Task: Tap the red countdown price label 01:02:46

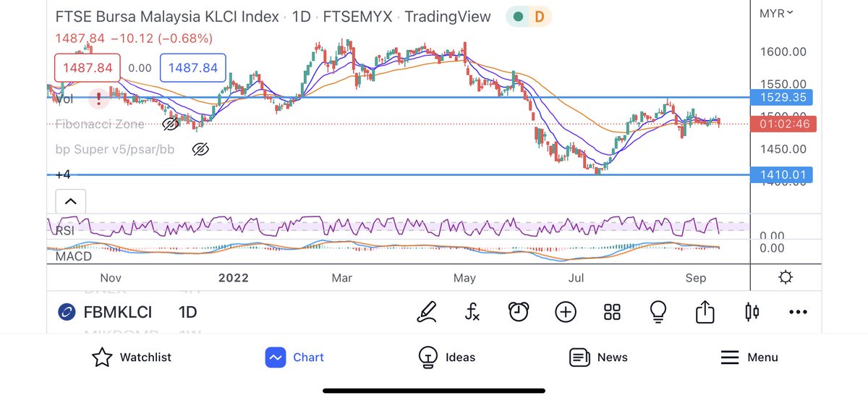Action: click(784, 124)
